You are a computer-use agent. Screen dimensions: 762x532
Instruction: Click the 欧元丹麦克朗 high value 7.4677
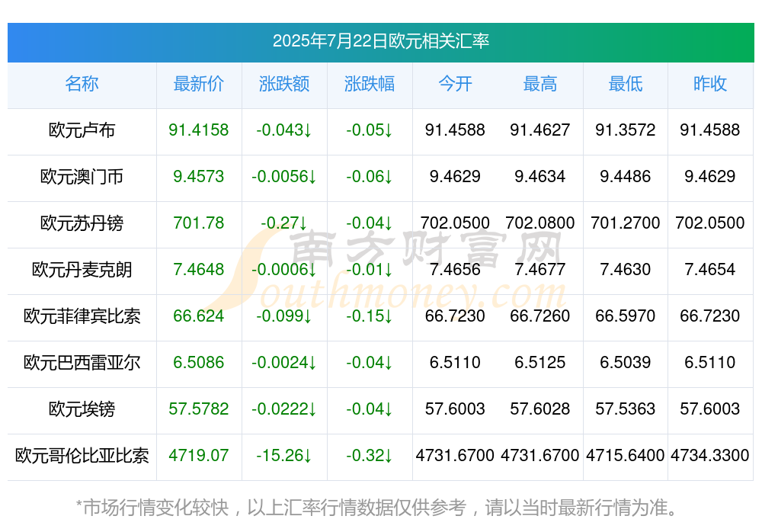[540, 269]
